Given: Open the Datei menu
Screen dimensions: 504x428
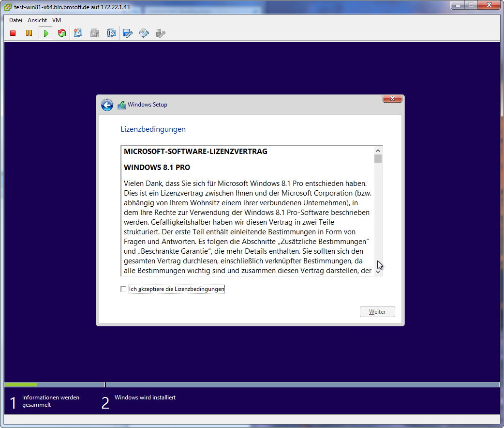Looking at the screenshot, I should (x=16, y=20).
